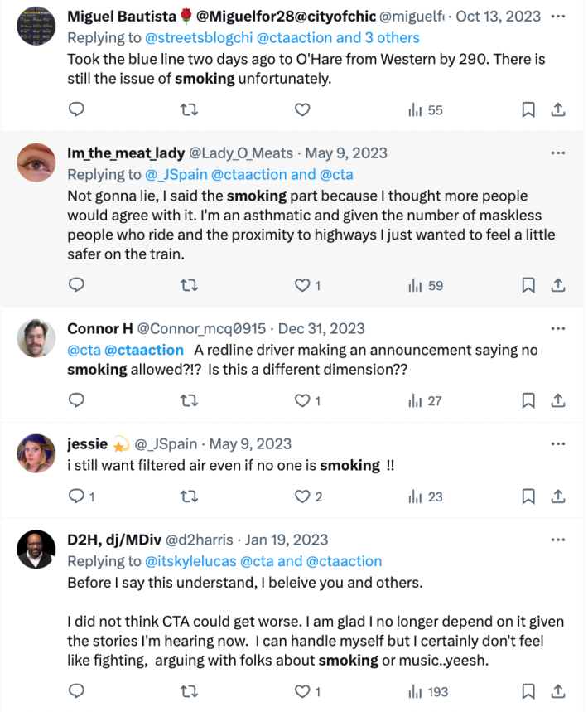Open Im_the_meat_lady's eye avatar

(36, 162)
